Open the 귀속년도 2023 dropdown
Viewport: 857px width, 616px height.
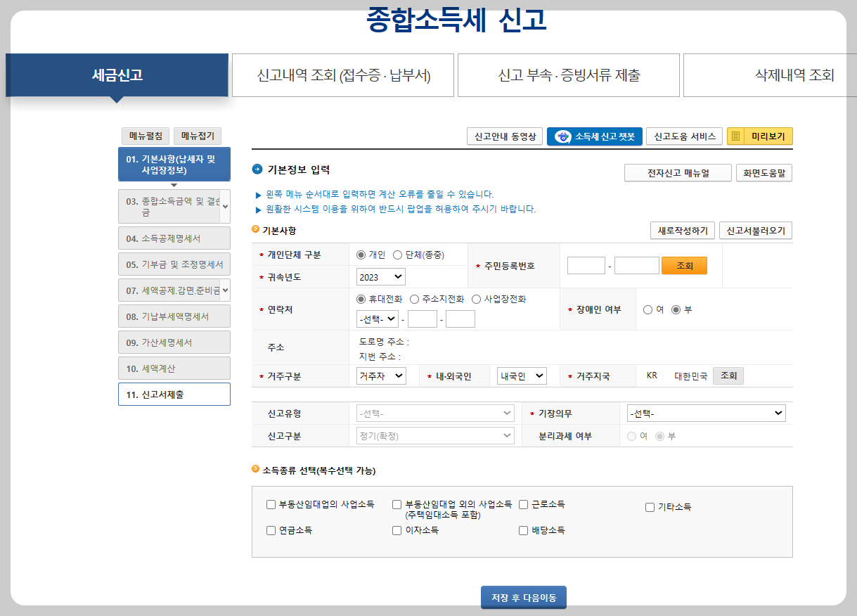click(x=381, y=277)
